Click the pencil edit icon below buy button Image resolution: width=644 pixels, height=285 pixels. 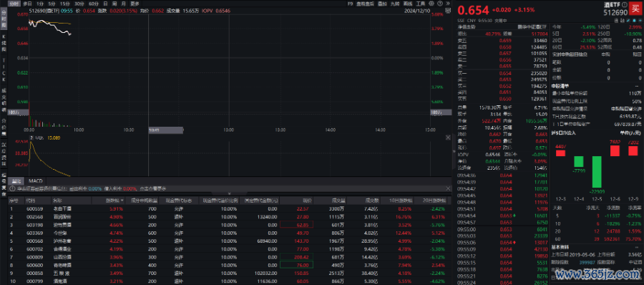coord(628,21)
